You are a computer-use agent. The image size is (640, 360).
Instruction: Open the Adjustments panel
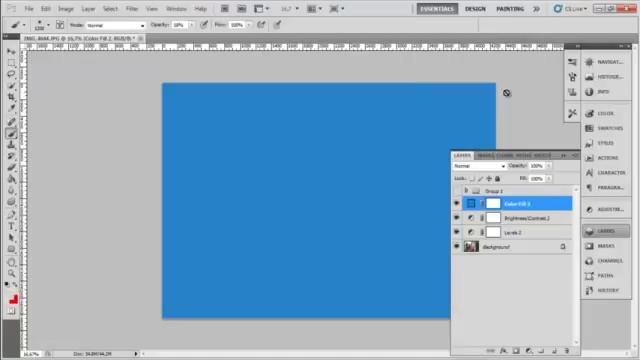(605, 209)
